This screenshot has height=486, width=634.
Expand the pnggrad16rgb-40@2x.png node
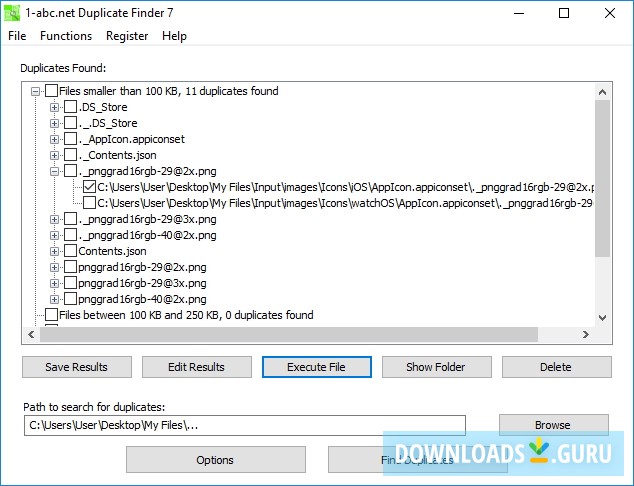pyautogui.click(x=54, y=300)
